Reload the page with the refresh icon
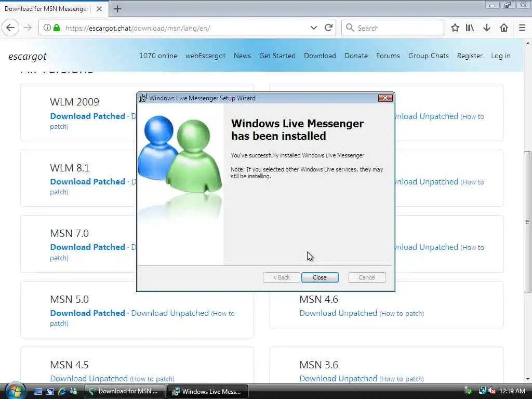This screenshot has height=399, width=532. [328, 28]
